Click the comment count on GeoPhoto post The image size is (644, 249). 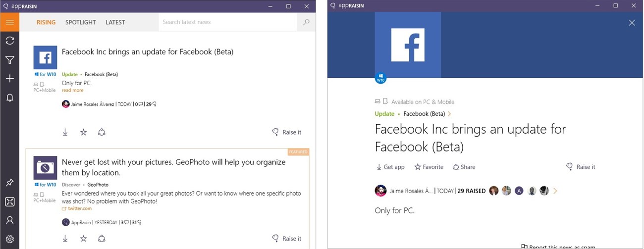point(124,222)
